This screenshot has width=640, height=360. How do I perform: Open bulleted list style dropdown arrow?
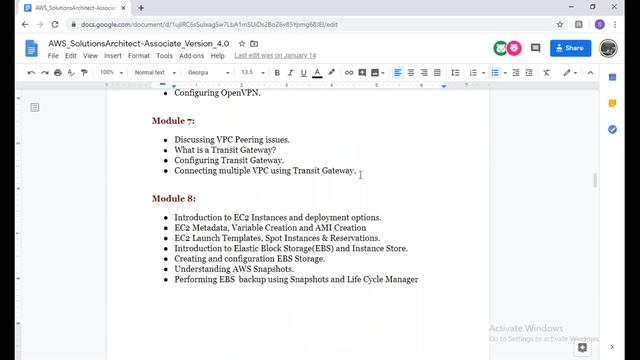(505, 73)
